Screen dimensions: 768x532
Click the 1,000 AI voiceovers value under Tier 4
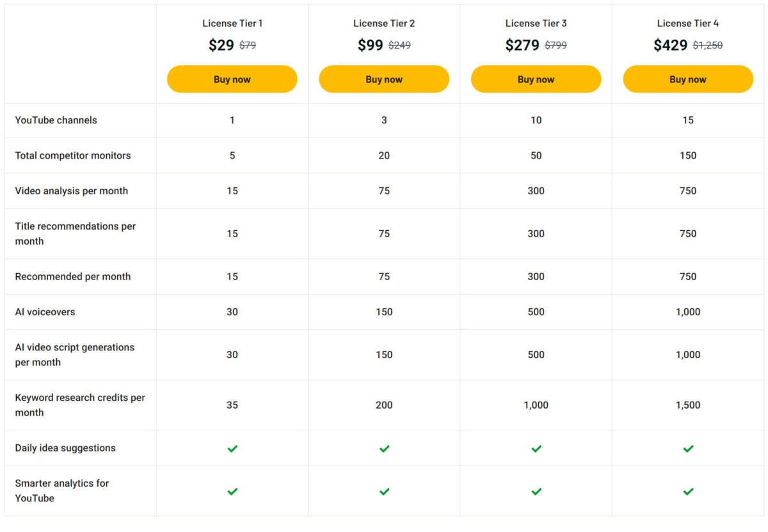click(x=688, y=312)
